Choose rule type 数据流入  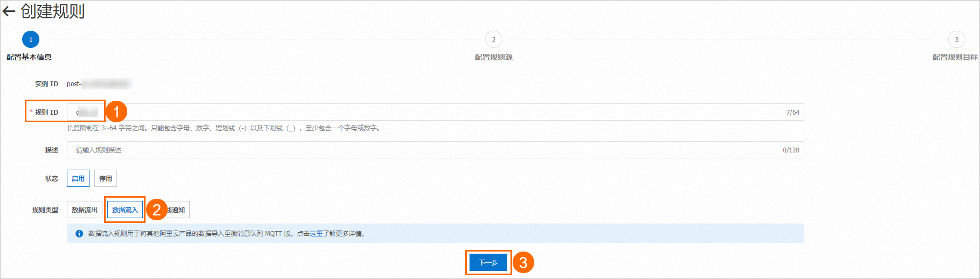(x=125, y=210)
